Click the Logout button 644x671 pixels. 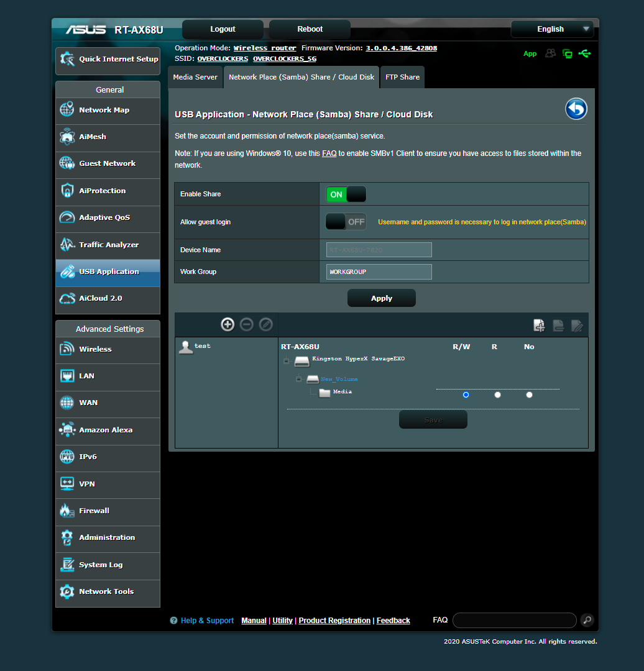pyautogui.click(x=223, y=29)
